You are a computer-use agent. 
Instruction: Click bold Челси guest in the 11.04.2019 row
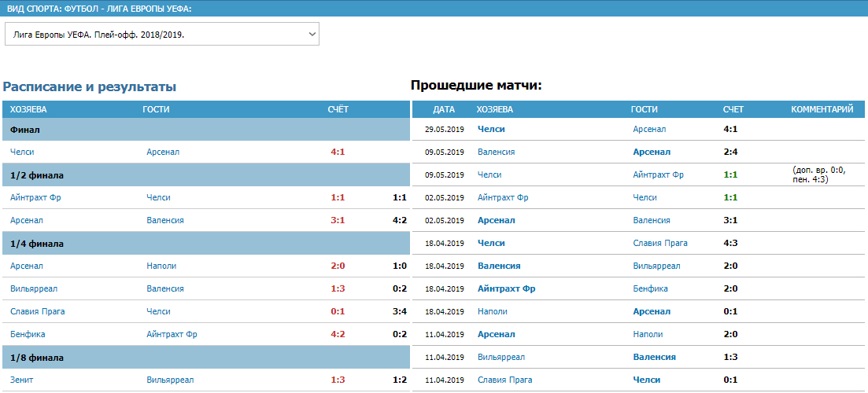pos(647,380)
